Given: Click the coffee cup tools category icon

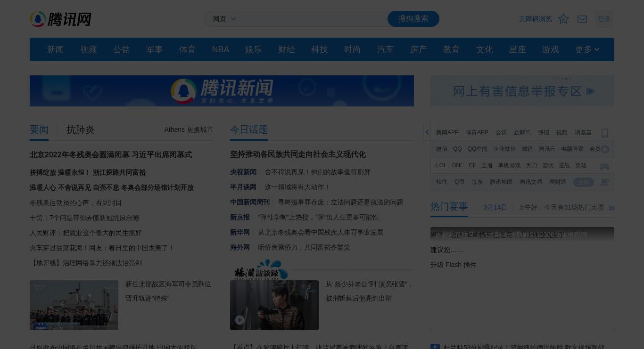Looking at the screenshot, I should [x=604, y=182].
